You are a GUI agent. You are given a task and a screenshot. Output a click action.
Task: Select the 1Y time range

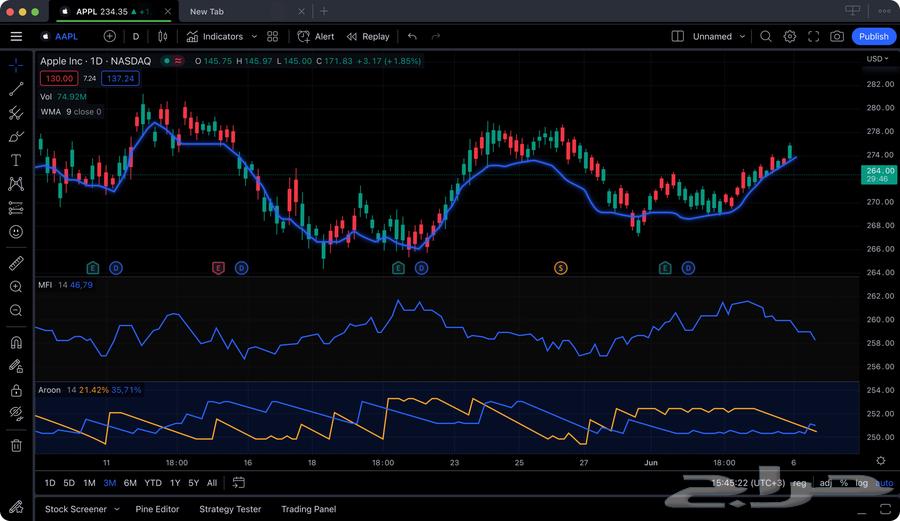(175, 483)
